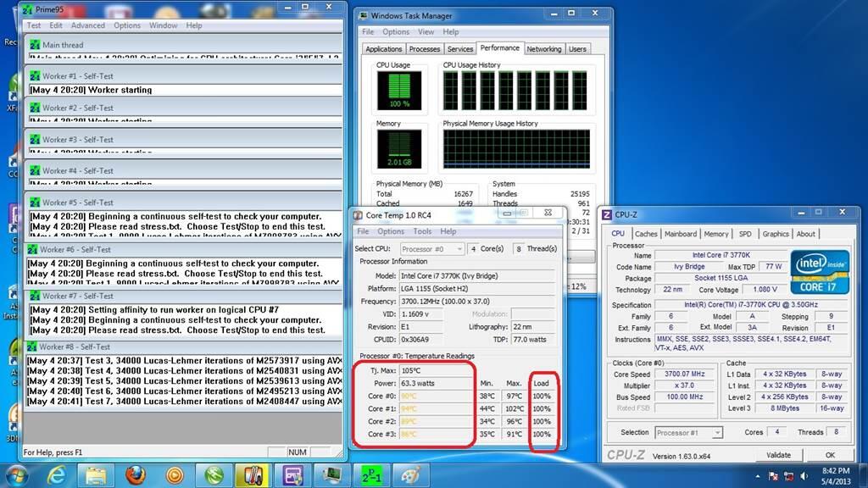The image size is (868, 488).
Task: Click the Worker #5 Self-Test window icon
Action: pyautogui.click(x=35, y=202)
